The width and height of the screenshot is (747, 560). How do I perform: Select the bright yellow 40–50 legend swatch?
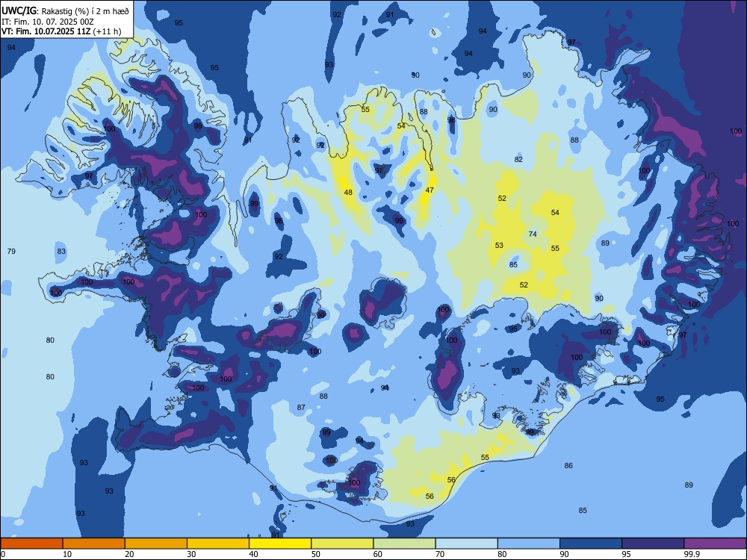(x=280, y=544)
